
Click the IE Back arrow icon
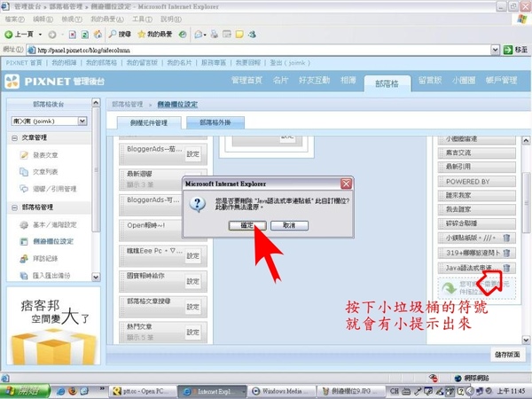click(9, 35)
